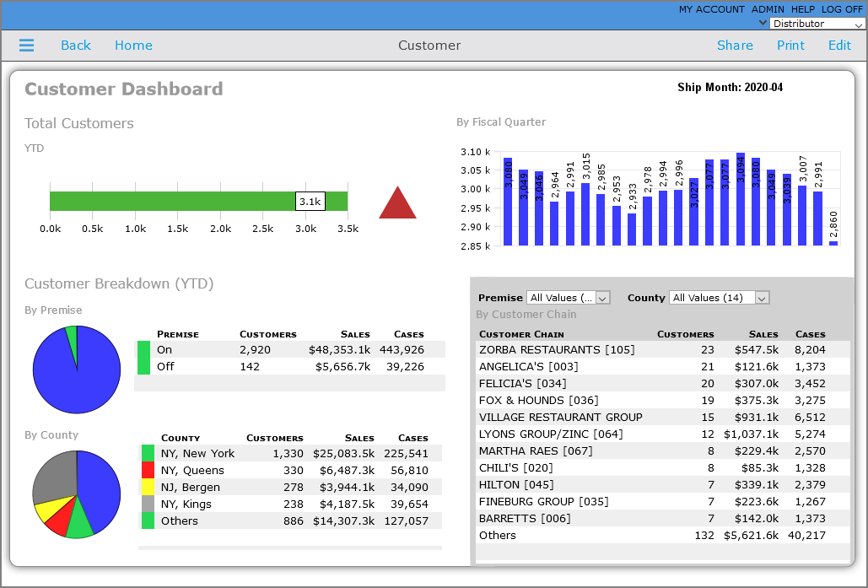The width and height of the screenshot is (868, 588).
Task: Navigate to Home
Action: click(133, 46)
